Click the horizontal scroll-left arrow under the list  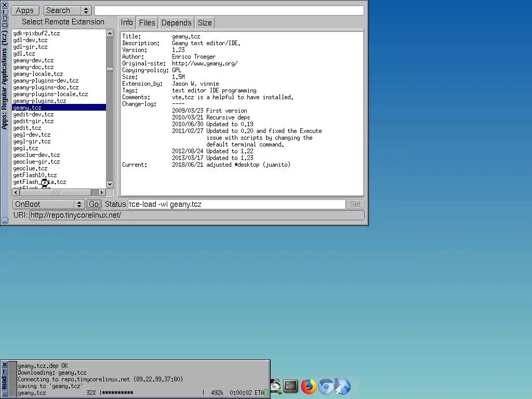16,192
